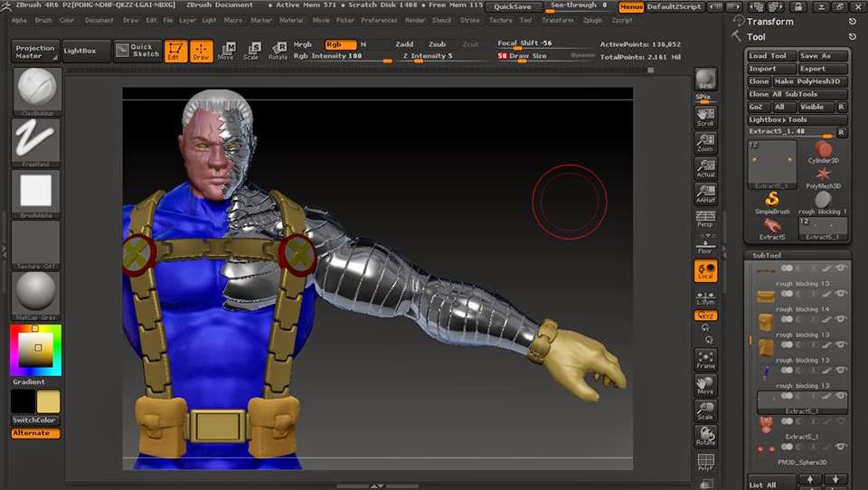This screenshot has height=490, width=868.
Task: Toggle Local transformations button
Action: tap(705, 271)
